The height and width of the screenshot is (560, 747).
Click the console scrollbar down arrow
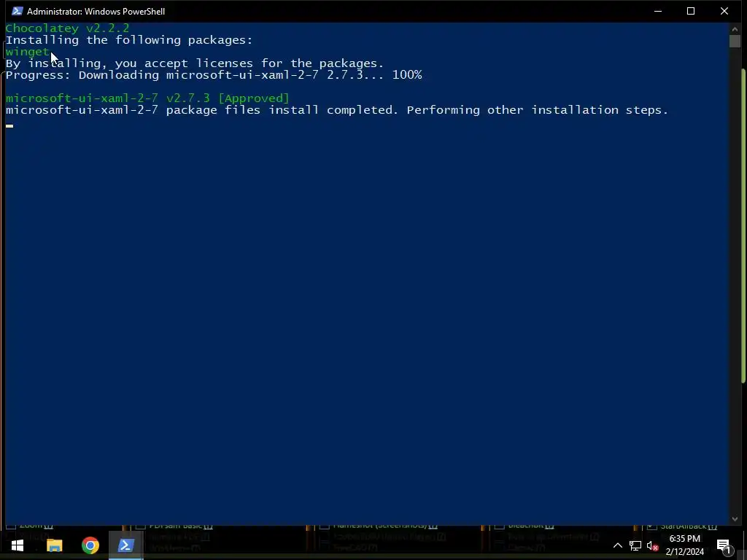point(735,519)
